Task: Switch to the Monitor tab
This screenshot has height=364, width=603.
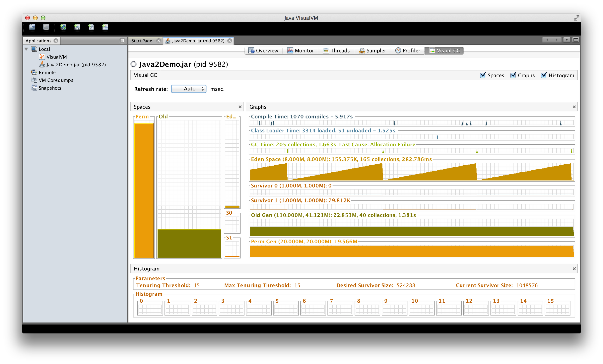Action: click(300, 51)
